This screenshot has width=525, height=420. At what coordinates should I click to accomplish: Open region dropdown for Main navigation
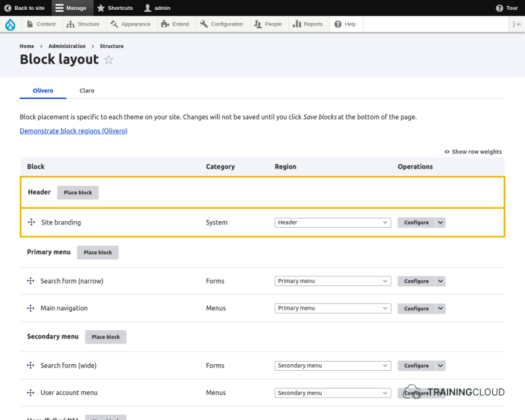click(333, 308)
